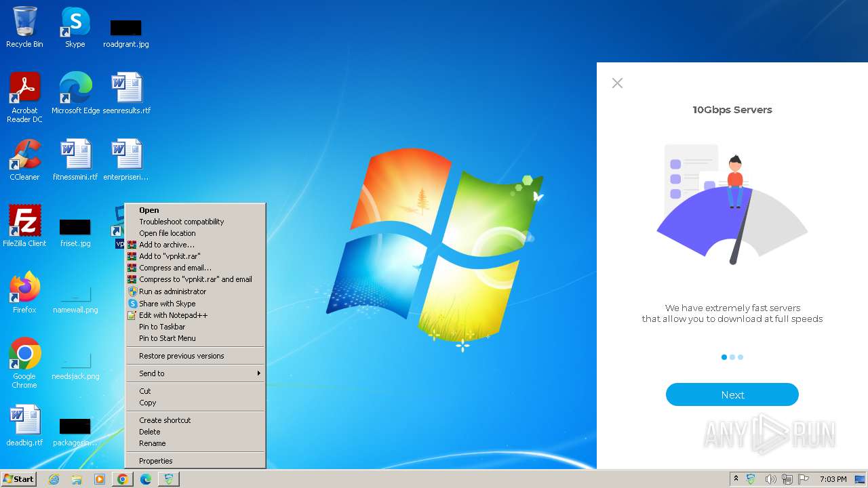Click the VPN shield tray icon
The image size is (868, 488).
751,479
